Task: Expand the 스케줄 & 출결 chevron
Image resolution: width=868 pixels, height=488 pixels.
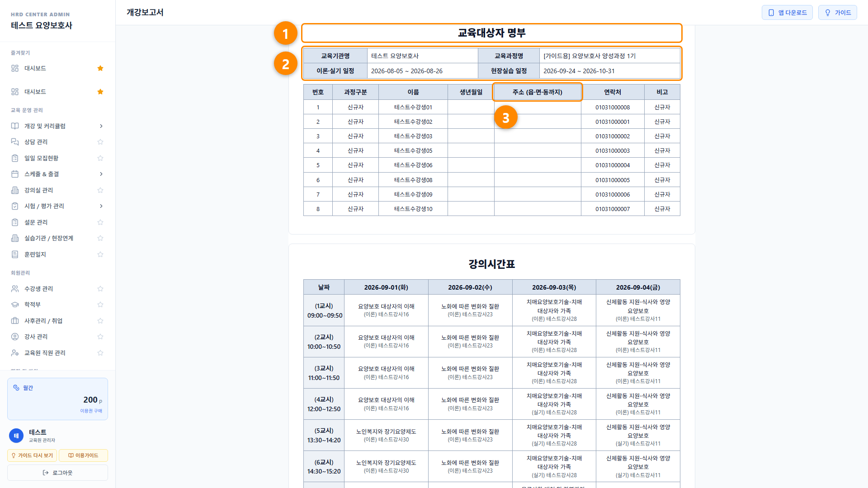Action: 101,174
